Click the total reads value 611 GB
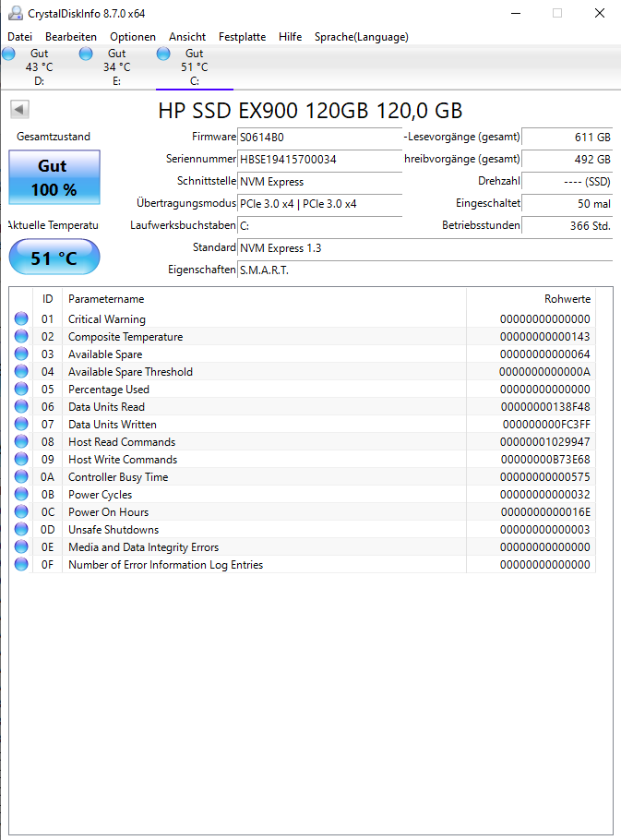Screen dimensions: 621x840 click(x=567, y=138)
